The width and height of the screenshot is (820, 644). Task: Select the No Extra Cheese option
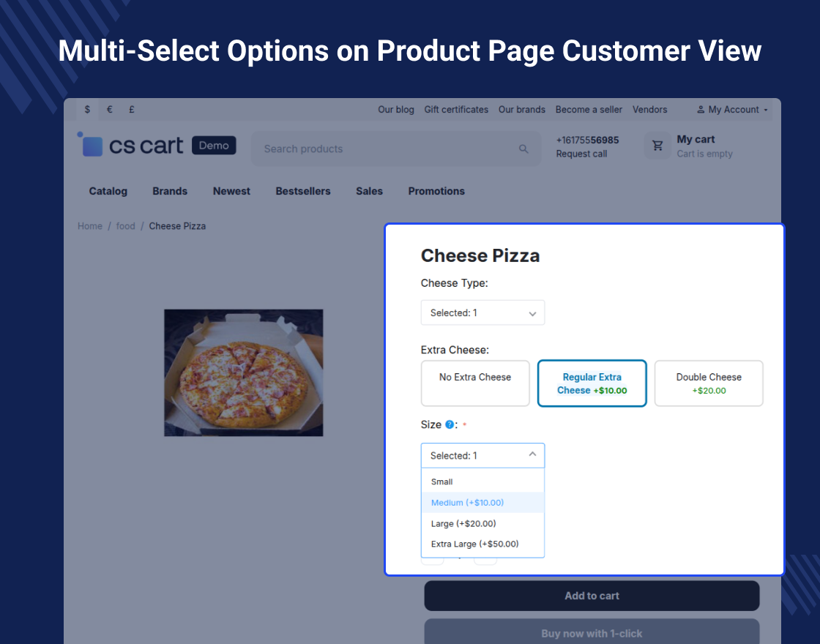pos(475,383)
